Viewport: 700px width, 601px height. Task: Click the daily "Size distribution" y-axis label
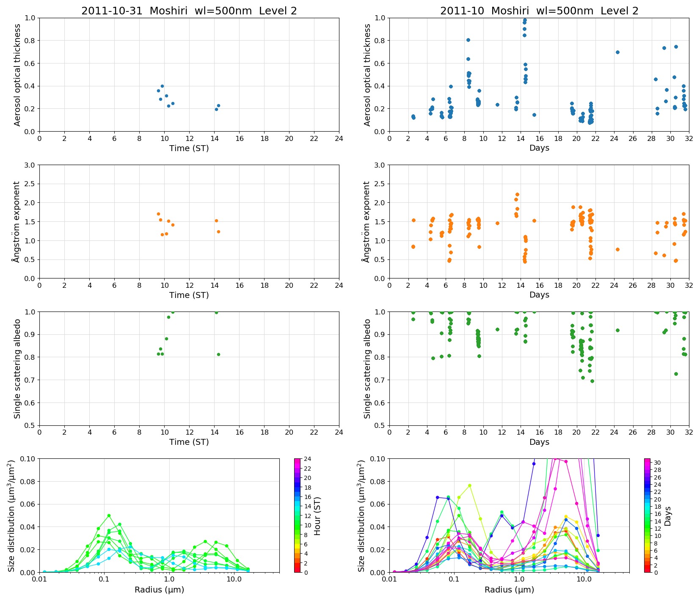point(11,516)
